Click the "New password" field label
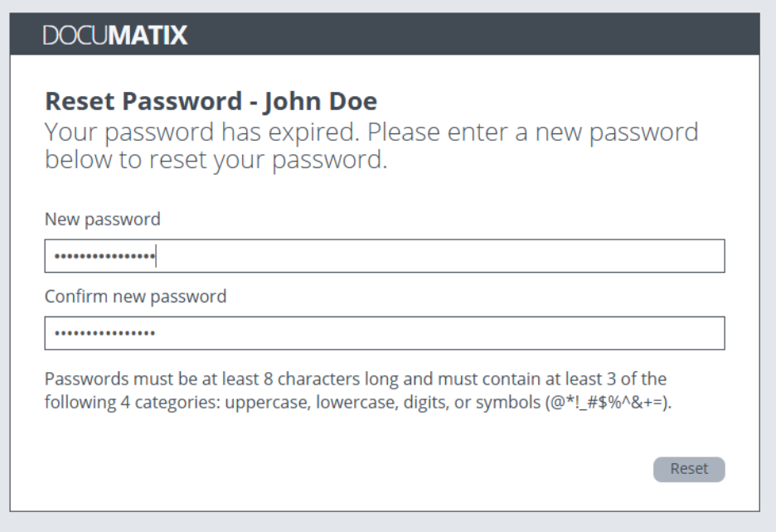This screenshot has width=776, height=532. coord(102,220)
